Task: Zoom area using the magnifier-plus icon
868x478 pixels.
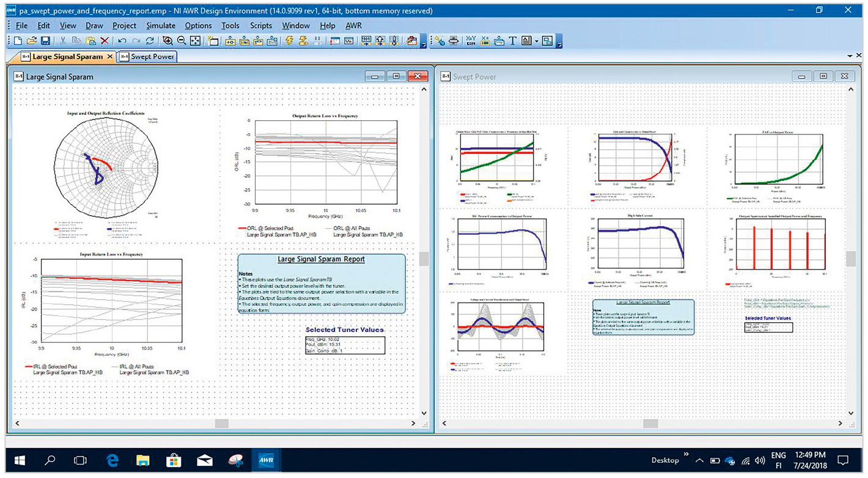Action: 167,41
